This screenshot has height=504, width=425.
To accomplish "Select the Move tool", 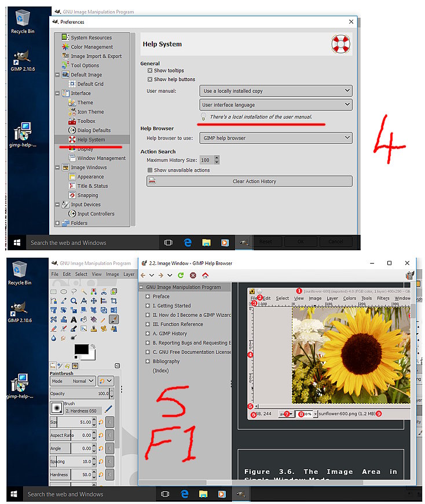I will click(x=94, y=301).
